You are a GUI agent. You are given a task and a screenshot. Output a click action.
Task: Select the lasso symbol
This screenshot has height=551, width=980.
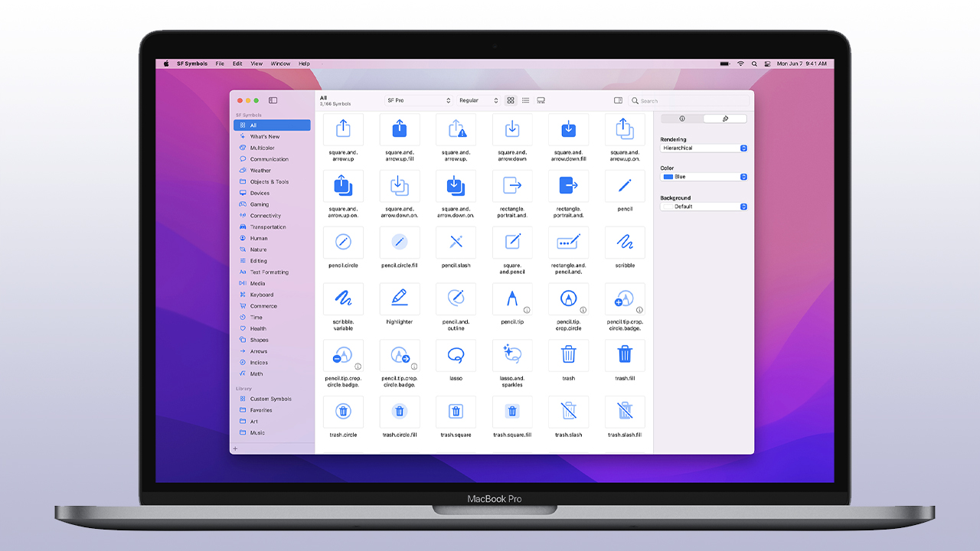pyautogui.click(x=456, y=356)
